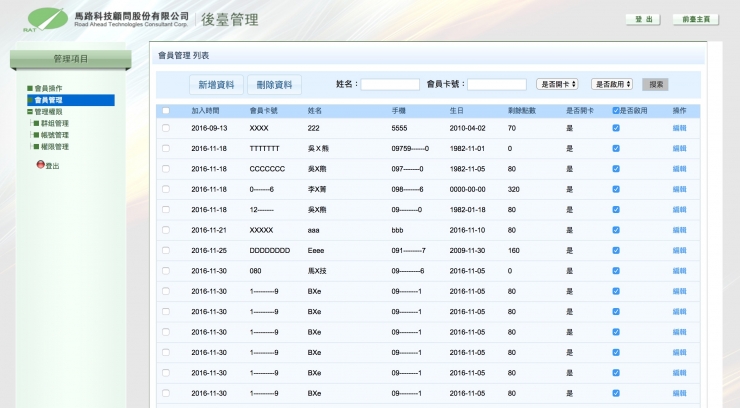The width and height of the screenshot is (740, 408).
Task: Toggle the 是否啟用 header checkbox
Action: click(x=616, y=111)
